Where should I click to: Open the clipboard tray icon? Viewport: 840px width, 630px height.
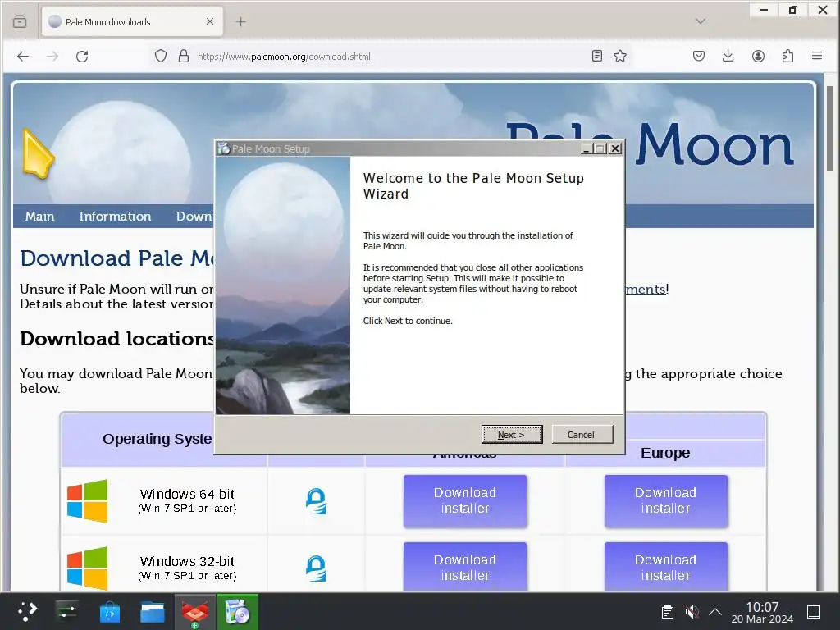668,612
